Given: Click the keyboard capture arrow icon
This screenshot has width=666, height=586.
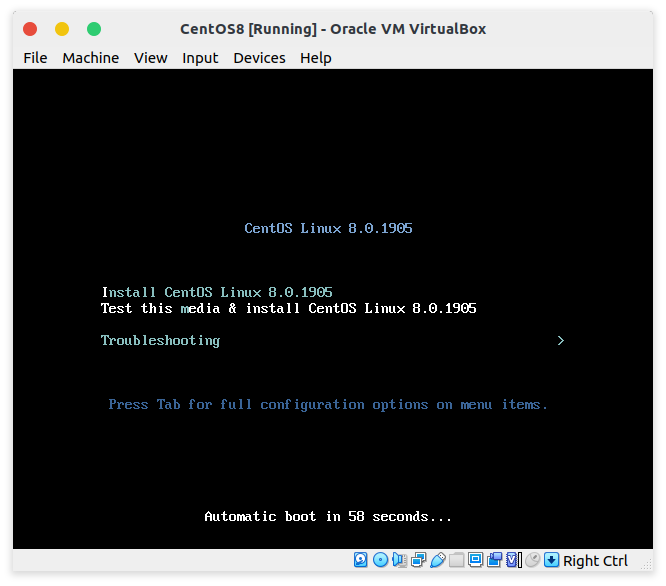Looking at the screenshot, I should (551, 560).
